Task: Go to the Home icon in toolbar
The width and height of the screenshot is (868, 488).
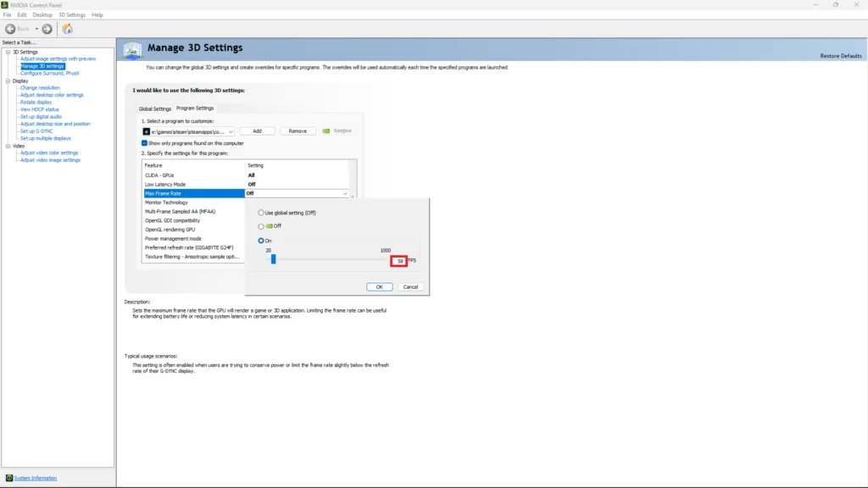Action: click(67, 29)
